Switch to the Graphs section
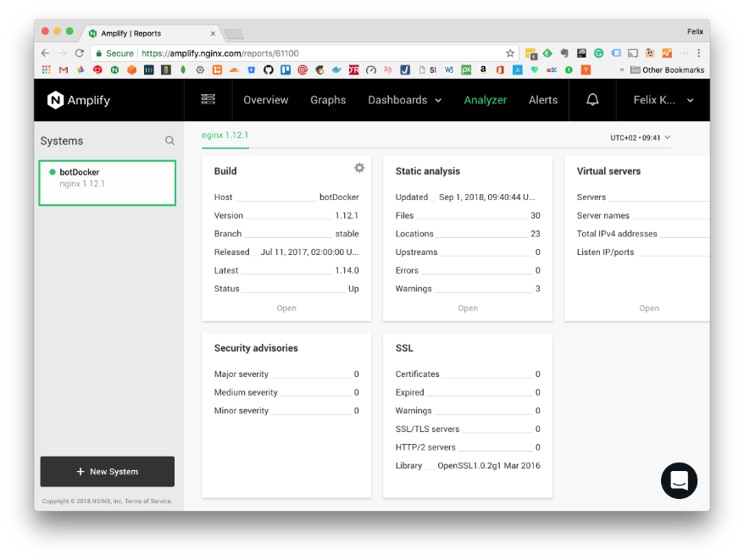Screen dimensions: 744x560 (328, 100)
